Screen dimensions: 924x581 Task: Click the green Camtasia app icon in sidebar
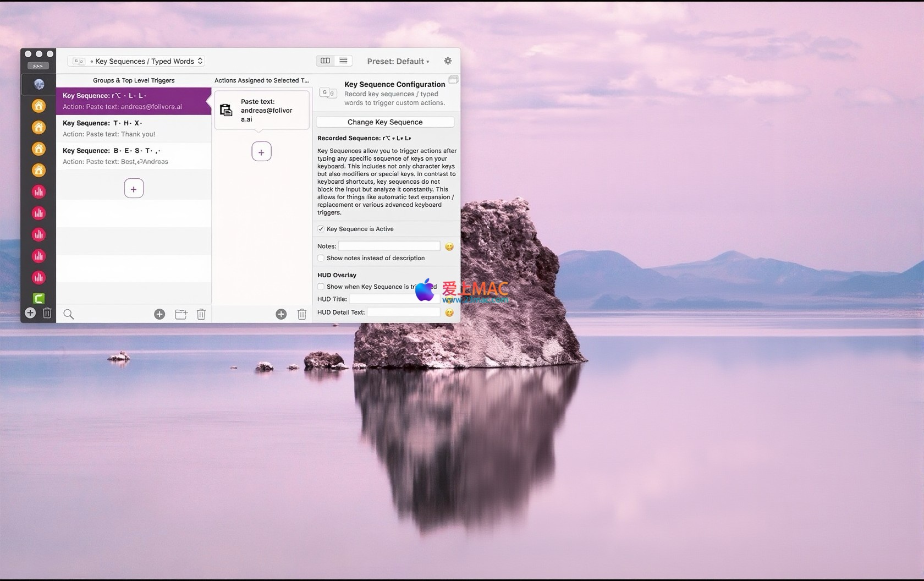tap(38, 298)
